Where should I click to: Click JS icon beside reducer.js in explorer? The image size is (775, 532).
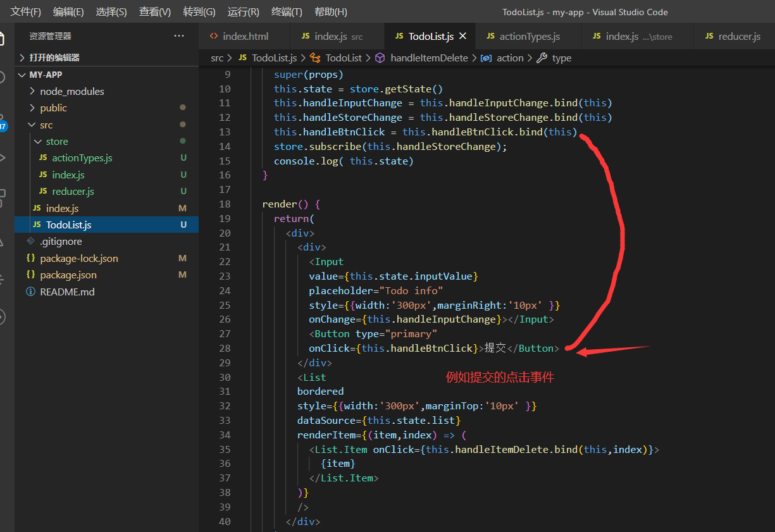(43, 192)
